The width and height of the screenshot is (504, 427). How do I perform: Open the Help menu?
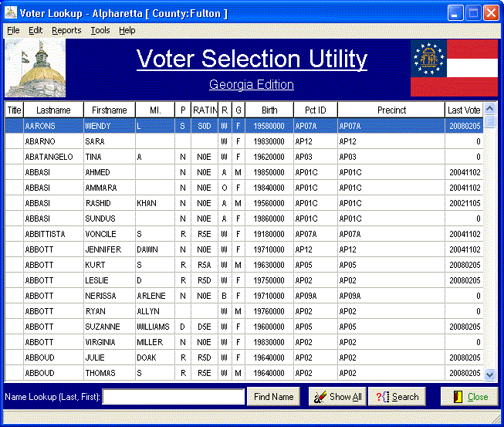[x=127, y=30]
